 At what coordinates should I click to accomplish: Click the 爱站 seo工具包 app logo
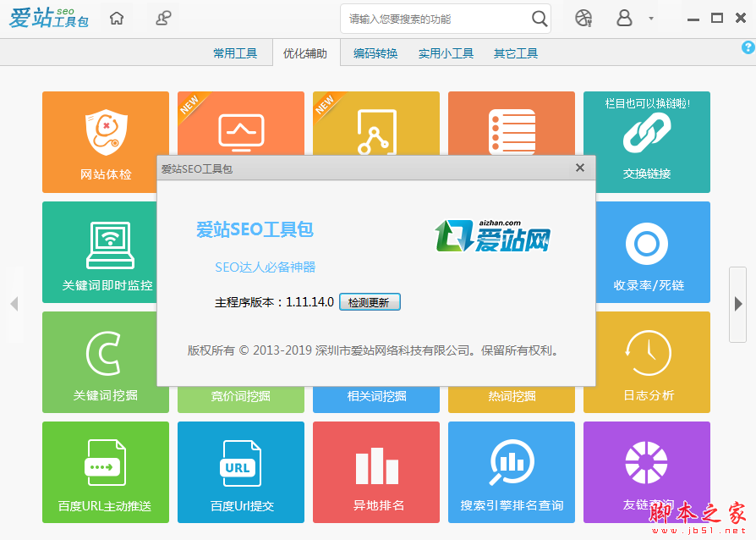click(x=49, y=18)
